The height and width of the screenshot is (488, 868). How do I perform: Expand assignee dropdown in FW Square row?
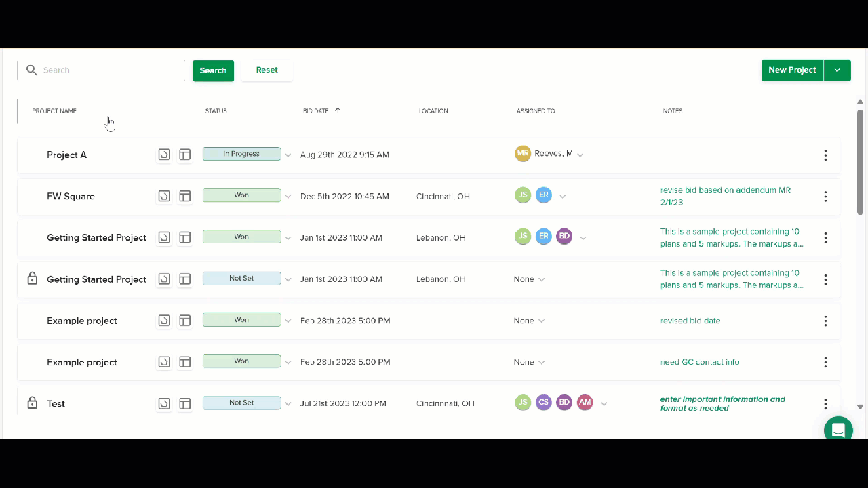point(562,197)
